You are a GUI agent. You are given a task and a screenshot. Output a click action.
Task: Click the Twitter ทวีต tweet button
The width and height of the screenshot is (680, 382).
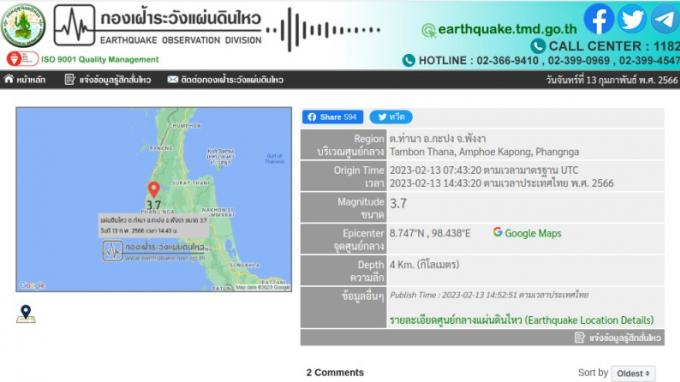tap(391, 117)
